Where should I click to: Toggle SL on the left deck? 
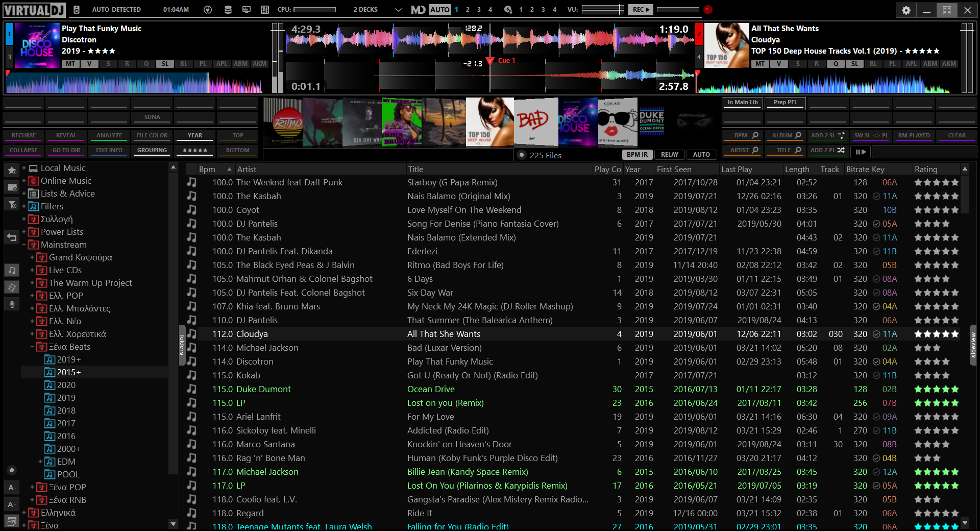pyautogui.click(x=165, y=64)
